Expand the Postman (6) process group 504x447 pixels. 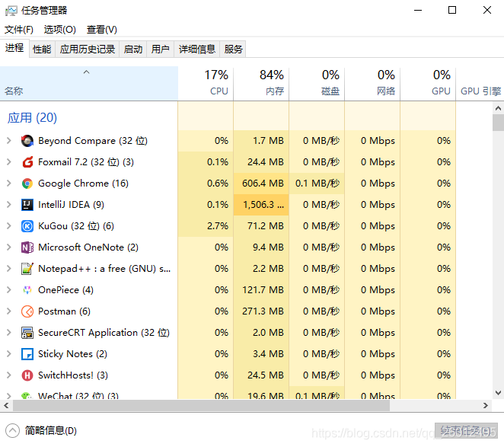click(9, 311)
